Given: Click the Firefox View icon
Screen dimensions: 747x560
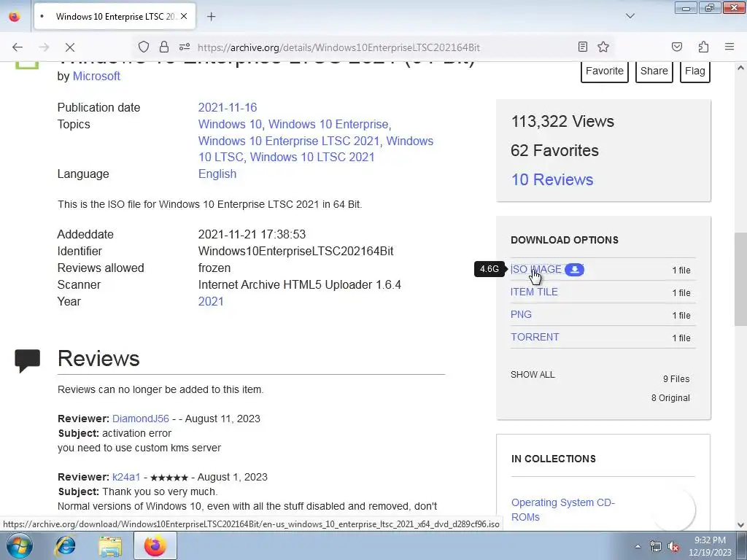Looking at the screenshot, I should coord(15,16).
